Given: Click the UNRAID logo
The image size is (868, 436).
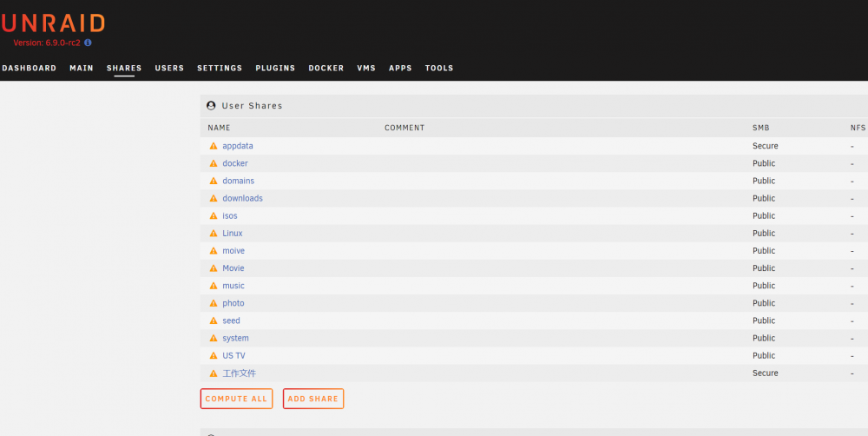Looking at the screenshot, I should point(53,23).
